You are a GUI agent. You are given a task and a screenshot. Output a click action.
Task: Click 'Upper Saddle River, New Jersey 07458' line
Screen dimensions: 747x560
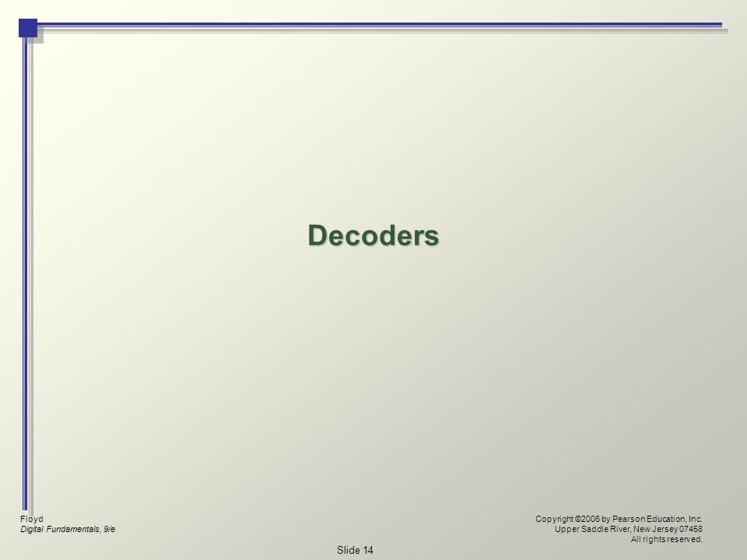[x=629, y=529]
